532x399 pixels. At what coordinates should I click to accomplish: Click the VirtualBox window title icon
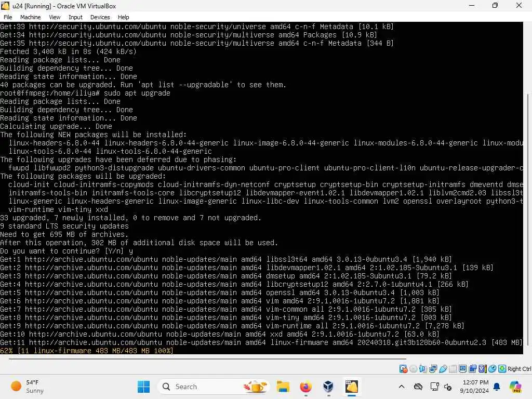(5, 6)
